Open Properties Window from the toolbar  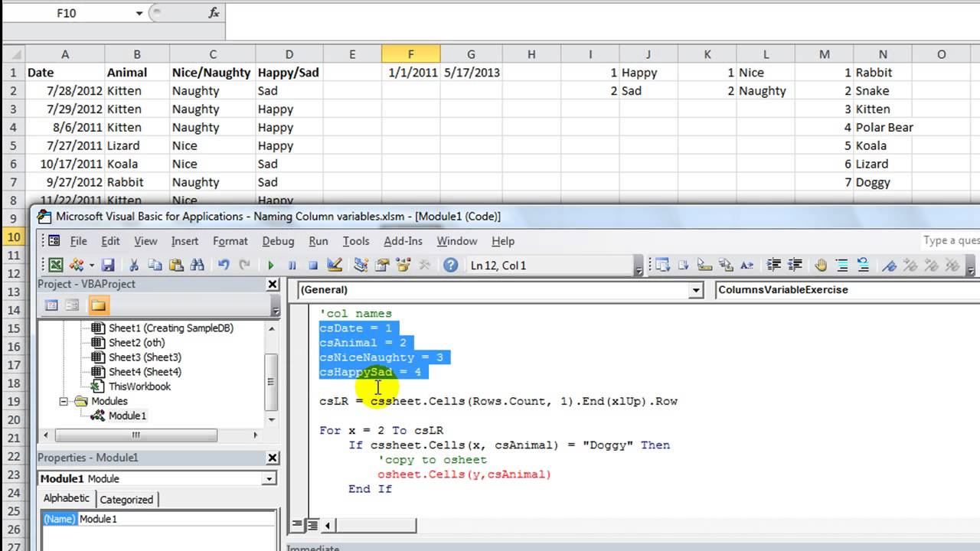point(382,266)
